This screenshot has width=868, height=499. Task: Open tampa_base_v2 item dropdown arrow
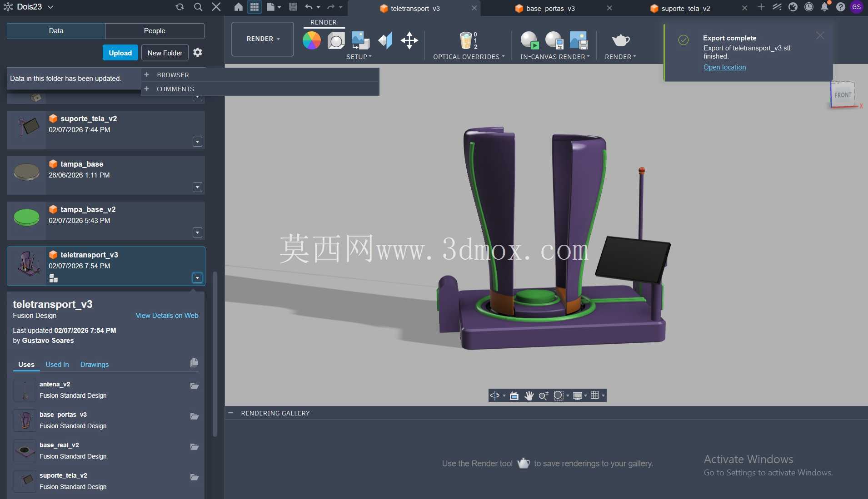pyautogui.click(x=197, y=233)
